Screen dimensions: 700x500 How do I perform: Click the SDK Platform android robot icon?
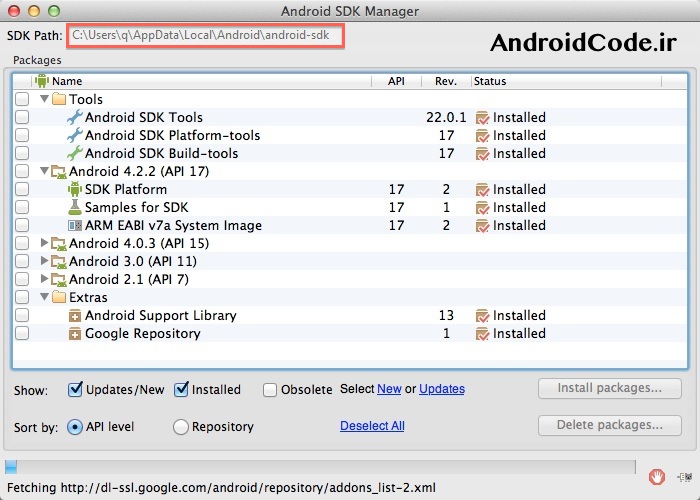click(x=75, y=190)
